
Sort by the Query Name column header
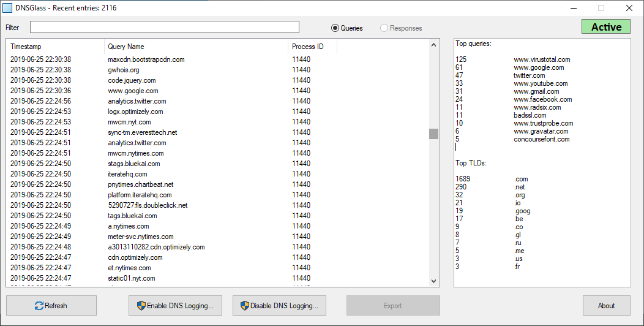point(197,47)
